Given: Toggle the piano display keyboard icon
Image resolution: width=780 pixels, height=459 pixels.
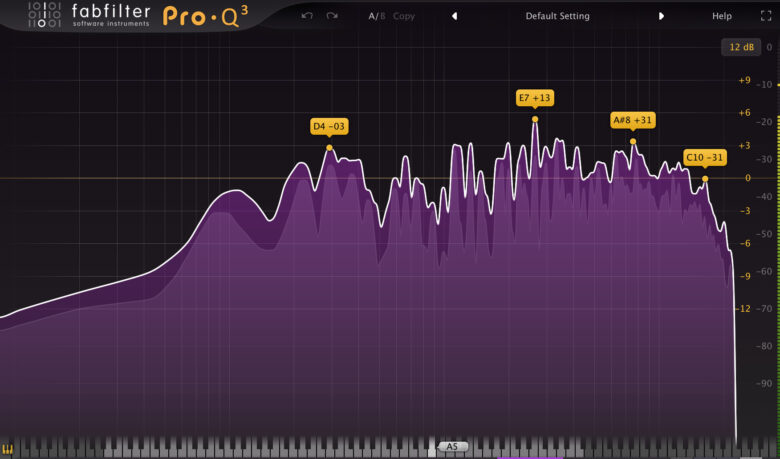Looking at the screenshot, I should (7, 451).
